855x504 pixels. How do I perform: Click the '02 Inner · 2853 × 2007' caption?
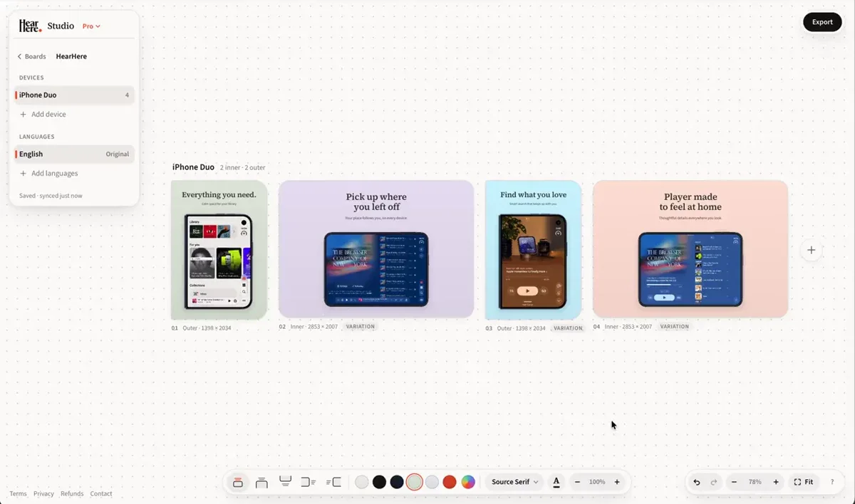309,327
